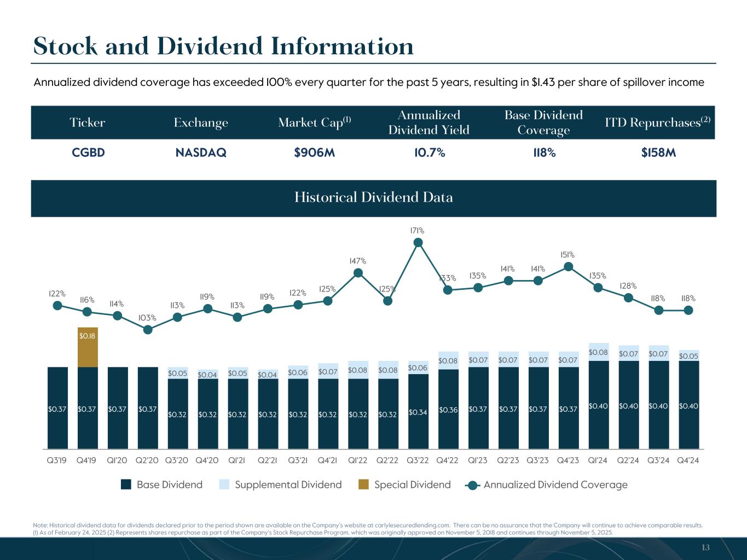Click the 122% marker at Q3'19
The width and height of the screenshot is (747, 560).
[x=57, y=306]
